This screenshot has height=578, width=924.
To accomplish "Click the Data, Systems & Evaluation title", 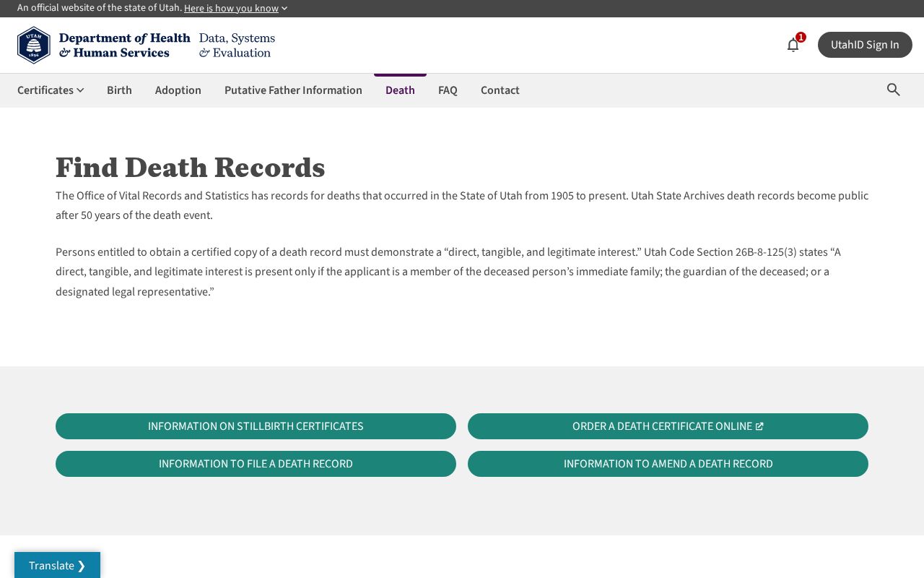I will (x=237, y=45).
